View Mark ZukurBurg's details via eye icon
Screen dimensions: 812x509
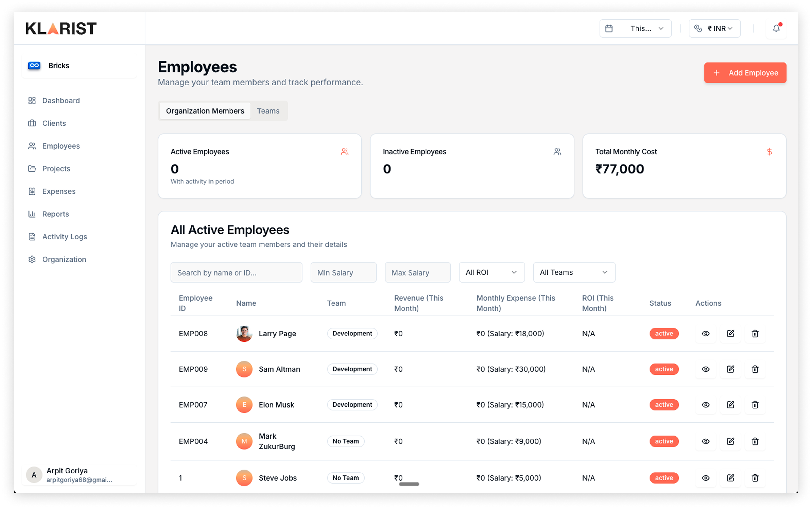[706, 441]
